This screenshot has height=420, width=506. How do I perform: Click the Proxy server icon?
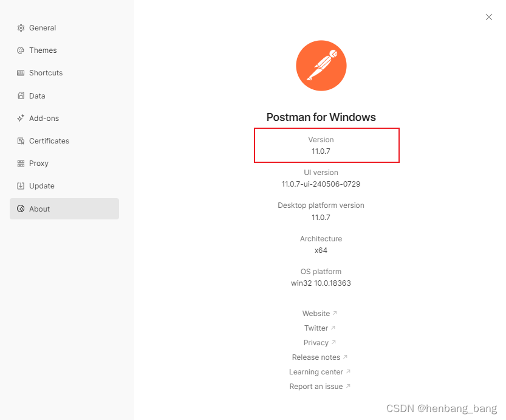(21, 164)
